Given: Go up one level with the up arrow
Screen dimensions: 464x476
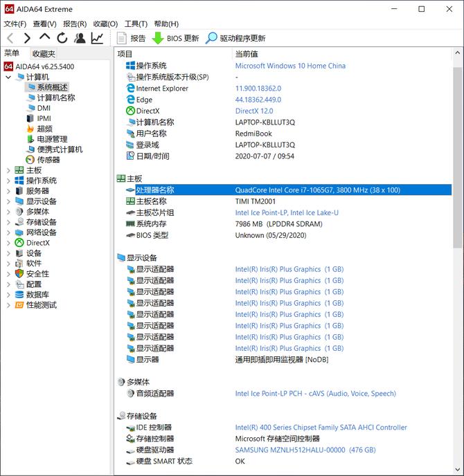Looking at the screenshot, I should click(44, 37).
